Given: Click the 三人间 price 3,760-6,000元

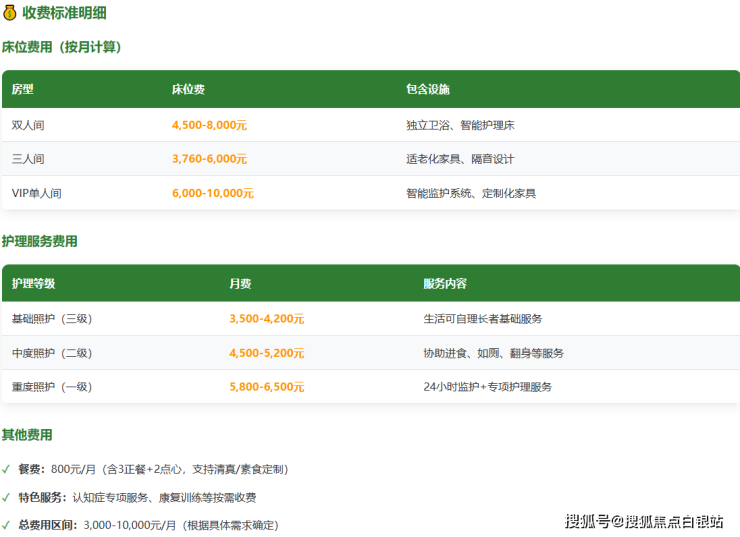Looking at the screenshot, I should (x=209, y=159).
